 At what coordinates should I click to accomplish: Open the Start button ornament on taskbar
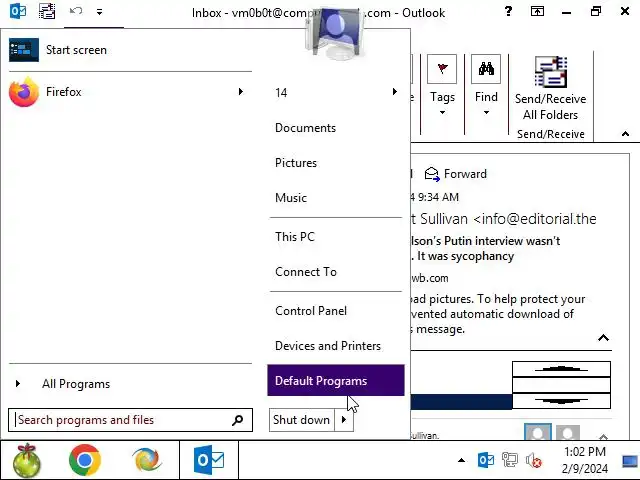[26, 460]
